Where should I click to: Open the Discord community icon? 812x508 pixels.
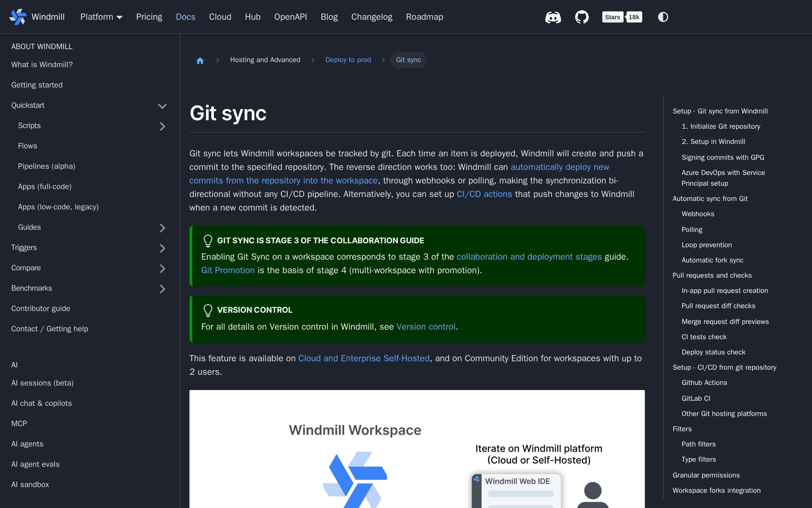click(553, 17)
